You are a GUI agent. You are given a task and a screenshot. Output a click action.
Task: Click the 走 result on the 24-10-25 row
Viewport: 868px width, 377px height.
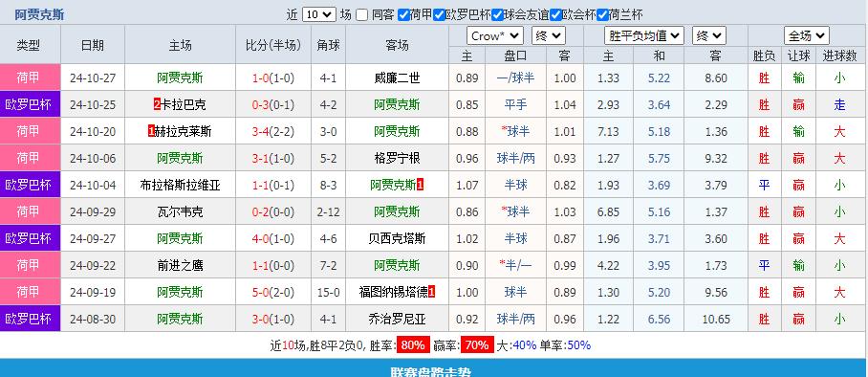click(839, 105)
